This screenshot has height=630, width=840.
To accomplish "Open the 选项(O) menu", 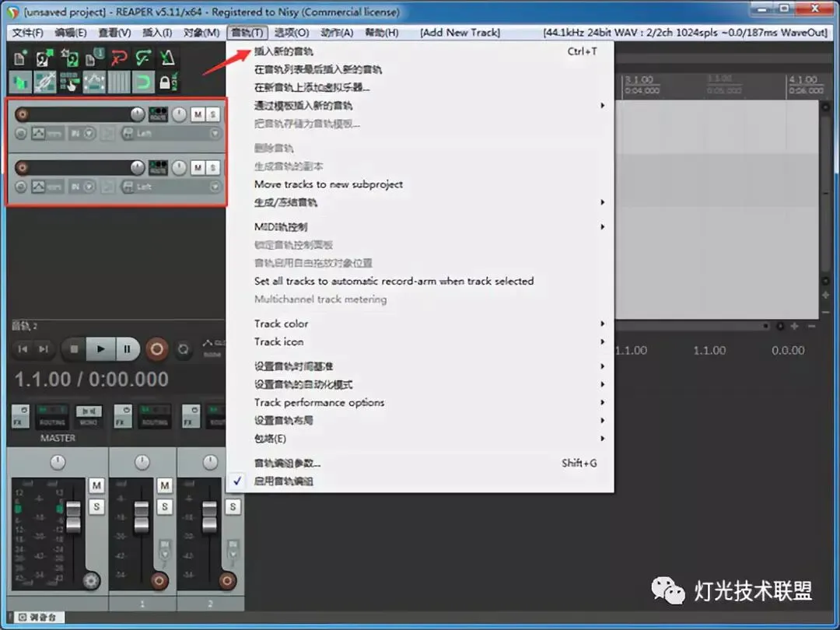I will (292, 33).
